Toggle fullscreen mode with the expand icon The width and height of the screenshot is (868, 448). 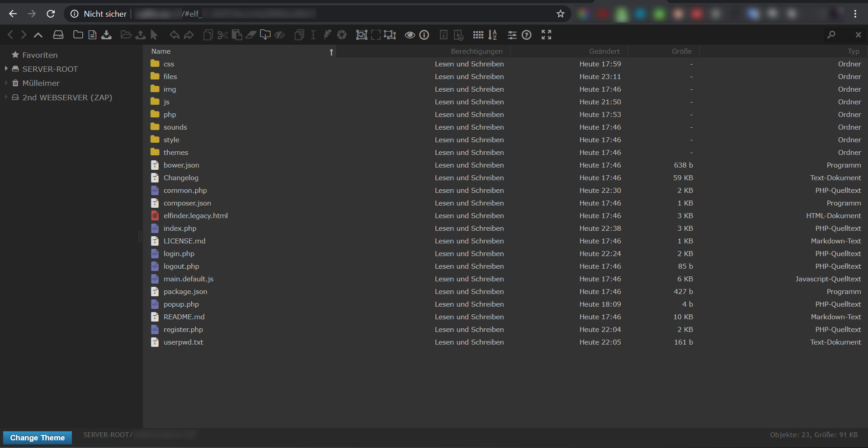coord(546,35)
